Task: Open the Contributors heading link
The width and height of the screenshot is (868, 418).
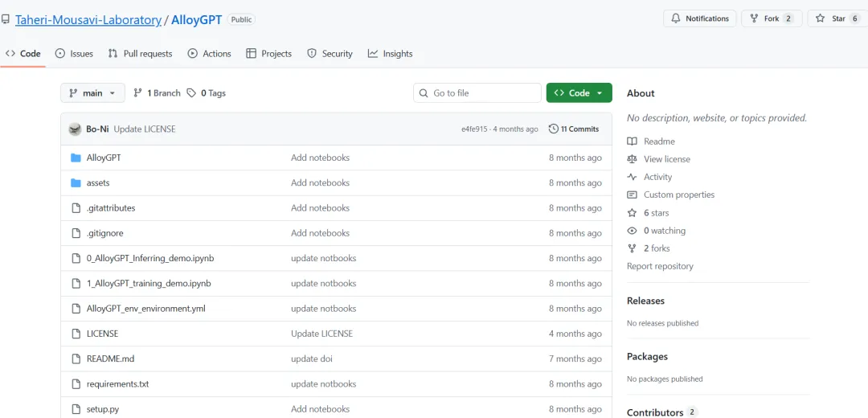Action: point(655,412)
